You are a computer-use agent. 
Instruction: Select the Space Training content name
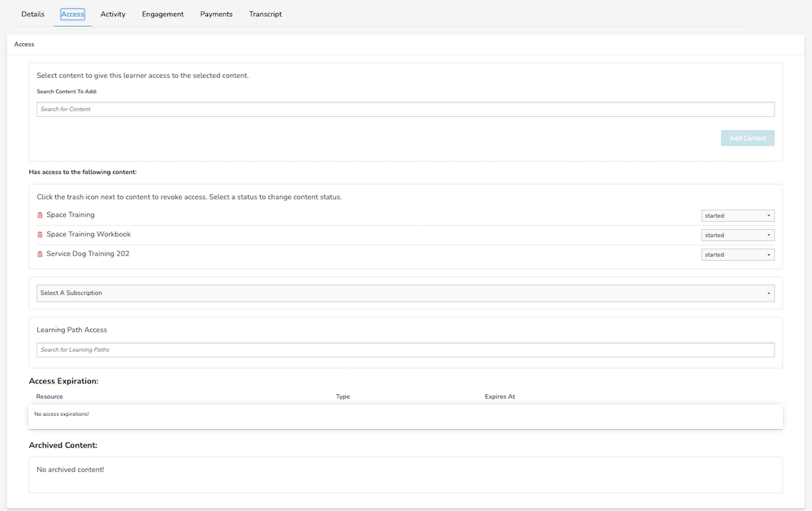click(72, 214)
